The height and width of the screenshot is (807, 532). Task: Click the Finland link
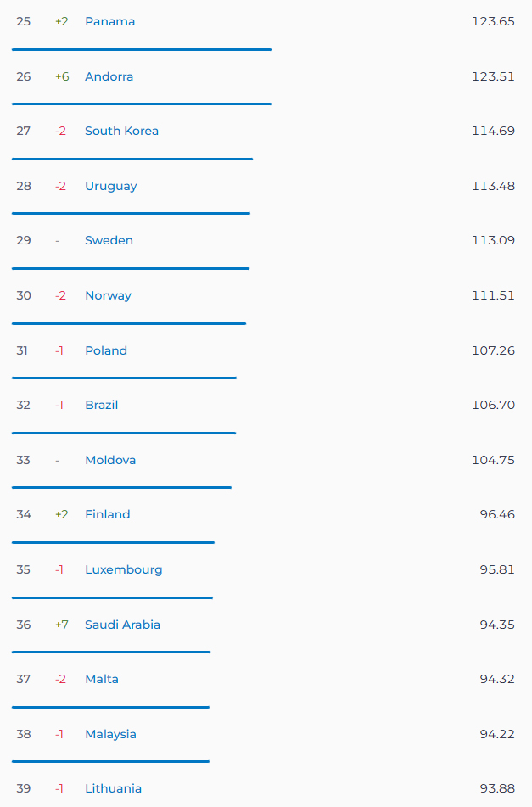click(x=108, y=515)
